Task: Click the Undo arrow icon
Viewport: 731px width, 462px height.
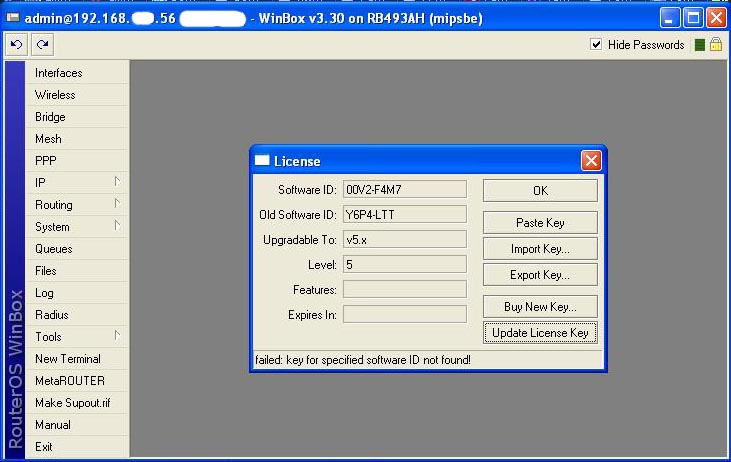Action: pos(16,45)
